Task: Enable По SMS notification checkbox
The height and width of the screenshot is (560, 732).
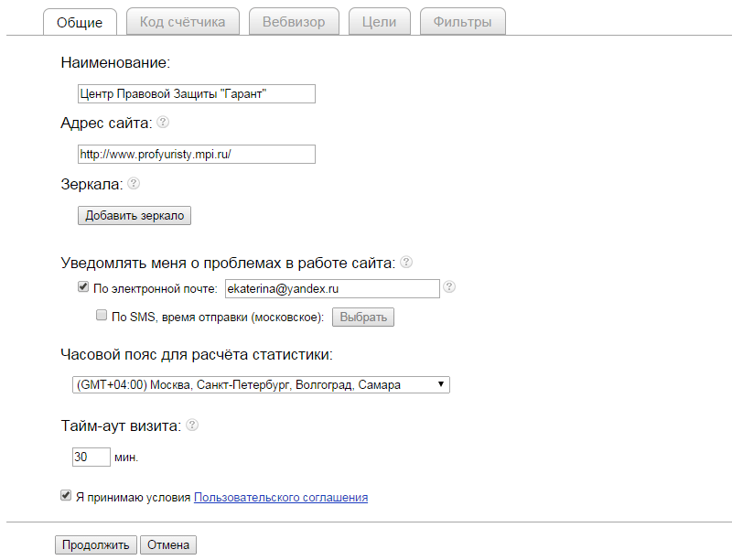Action: (x=102, y=317)
